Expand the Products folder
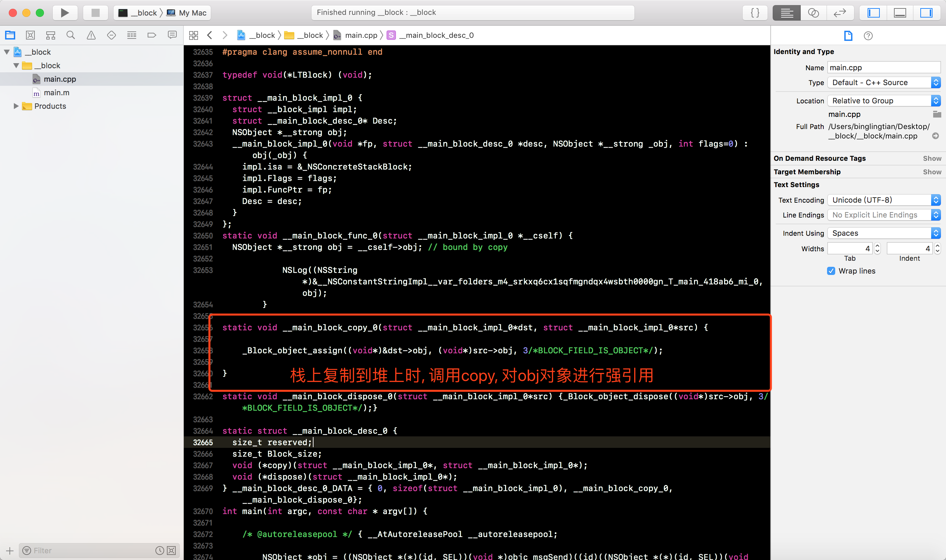The width and height of the screenshot is (946, 560). click(16, 106)
